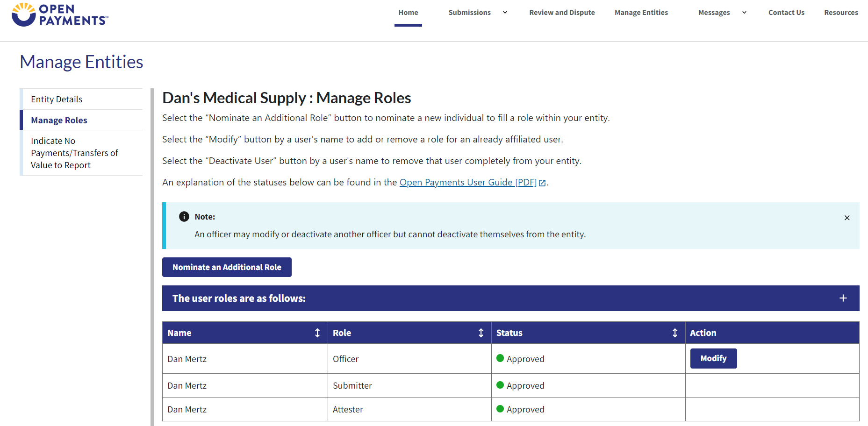
Task: Click the Open Payments logo
Action: (60, 14)
